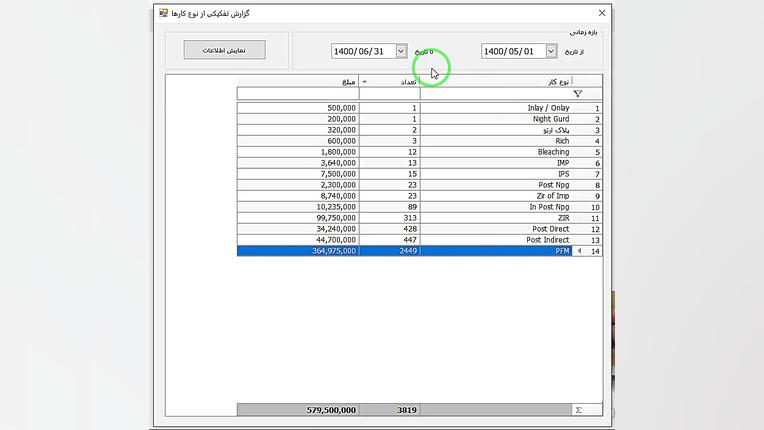
Task: Click amount cell 7,500,000
Action: tap(298, 174)
